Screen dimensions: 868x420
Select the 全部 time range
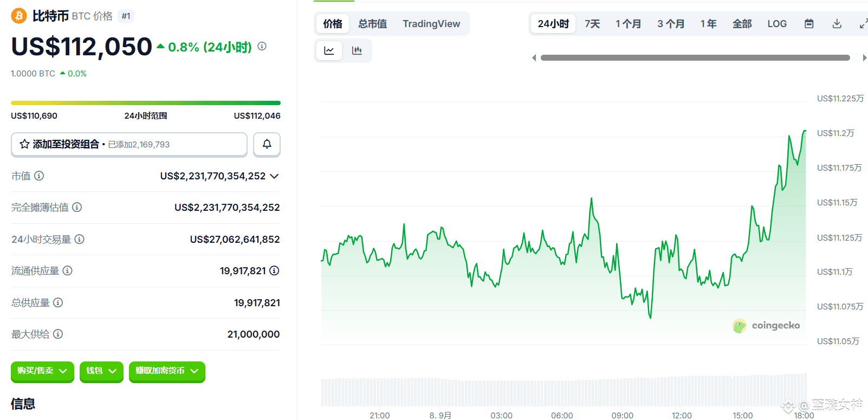pos(742,24)
